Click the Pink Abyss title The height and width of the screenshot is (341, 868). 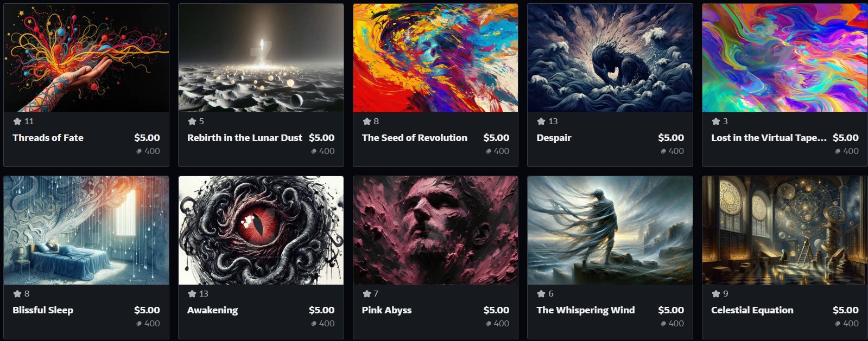point(387,310)
